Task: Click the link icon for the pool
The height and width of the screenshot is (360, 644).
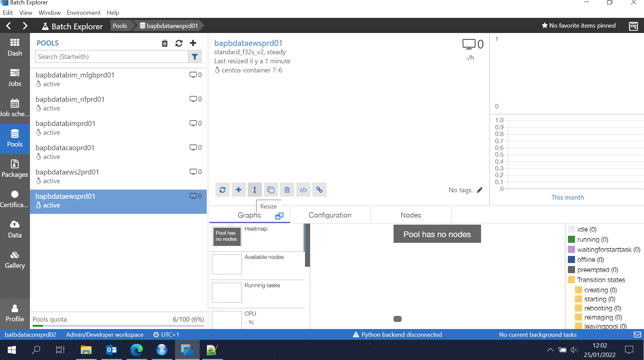Action: 319,190
